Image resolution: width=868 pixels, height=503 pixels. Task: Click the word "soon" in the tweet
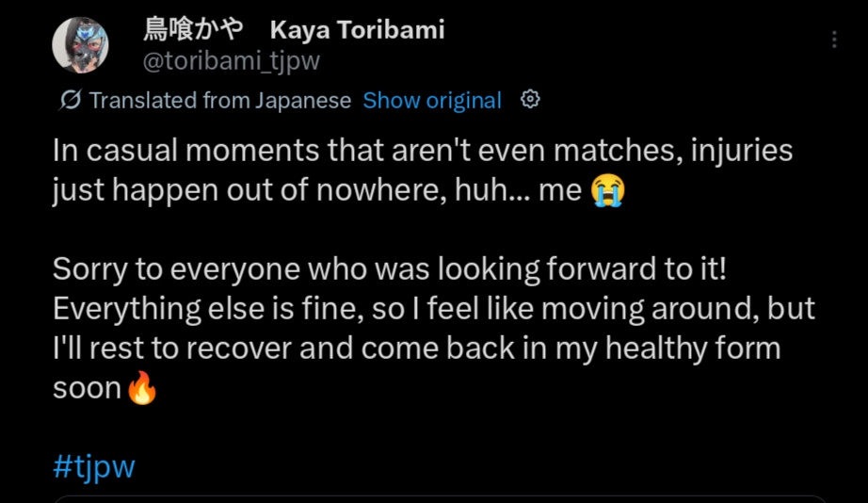tap(87, 388)
